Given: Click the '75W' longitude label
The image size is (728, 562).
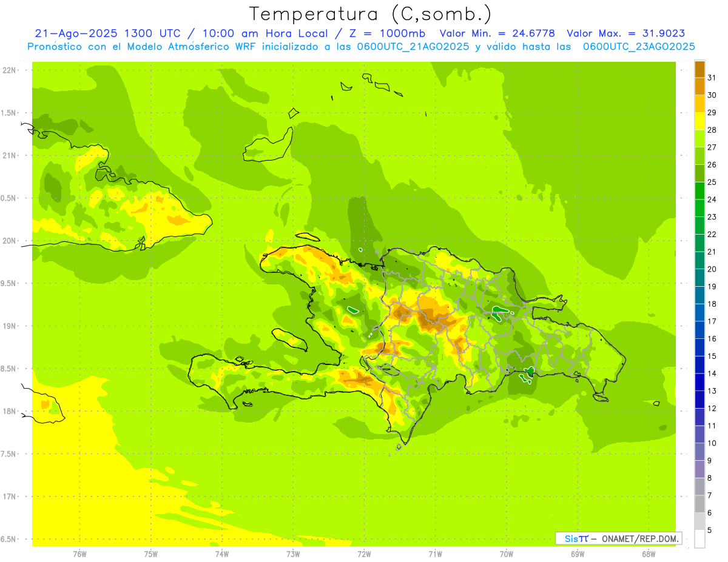Looking at the screenshot, I should (x=151, y=554).
